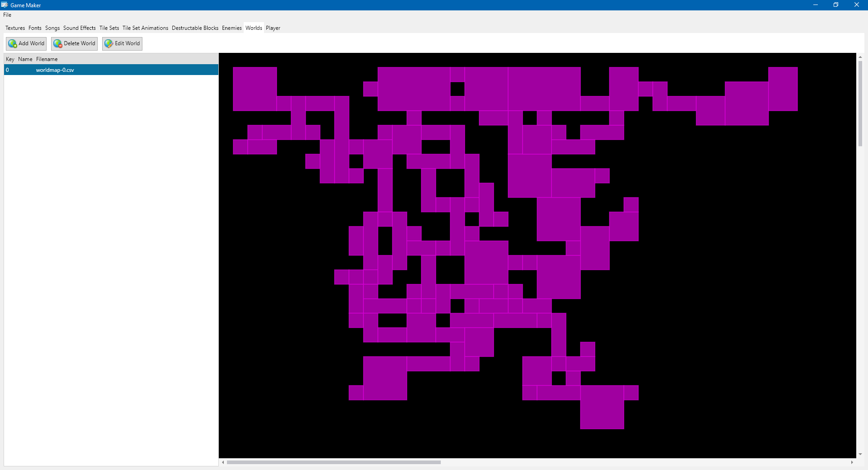
Task: Open the File menu
Action: point(7,15)
